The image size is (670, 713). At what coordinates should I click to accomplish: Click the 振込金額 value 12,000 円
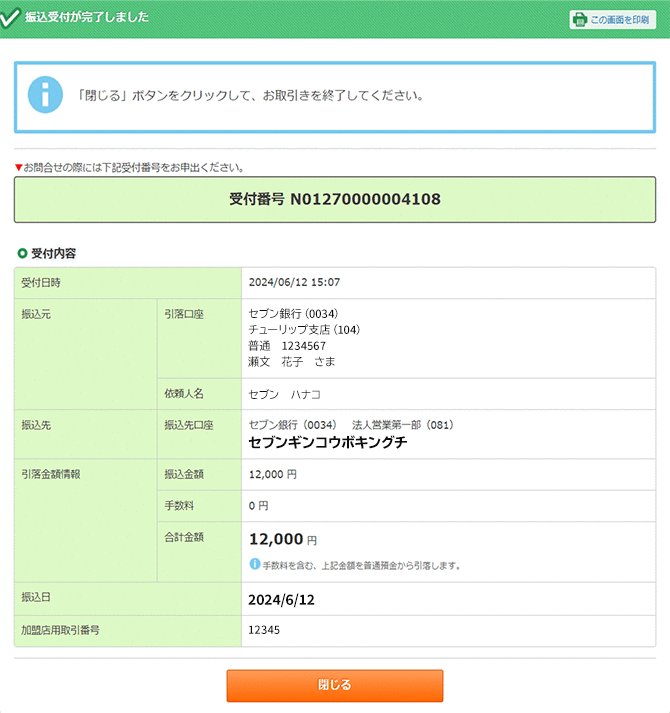(x=272, y=474)
